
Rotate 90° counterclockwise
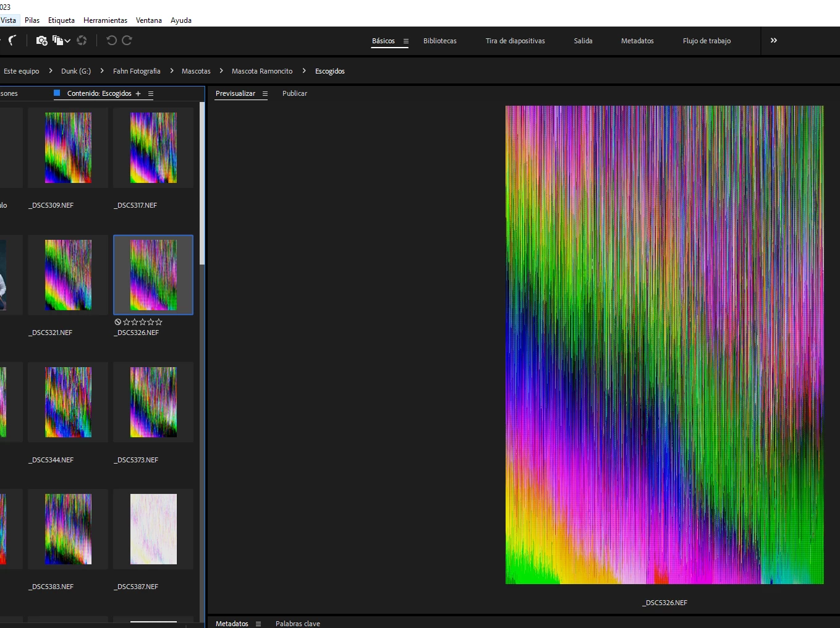coord(111,40)
